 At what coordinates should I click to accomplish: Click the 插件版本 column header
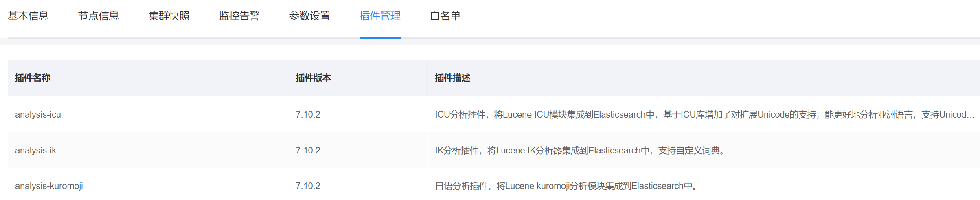(x=313, y=78)
